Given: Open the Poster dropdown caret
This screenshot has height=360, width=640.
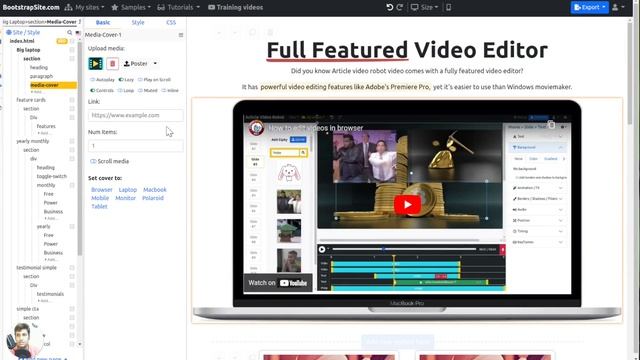Looking at the screenshot, I should click(155, 64).
